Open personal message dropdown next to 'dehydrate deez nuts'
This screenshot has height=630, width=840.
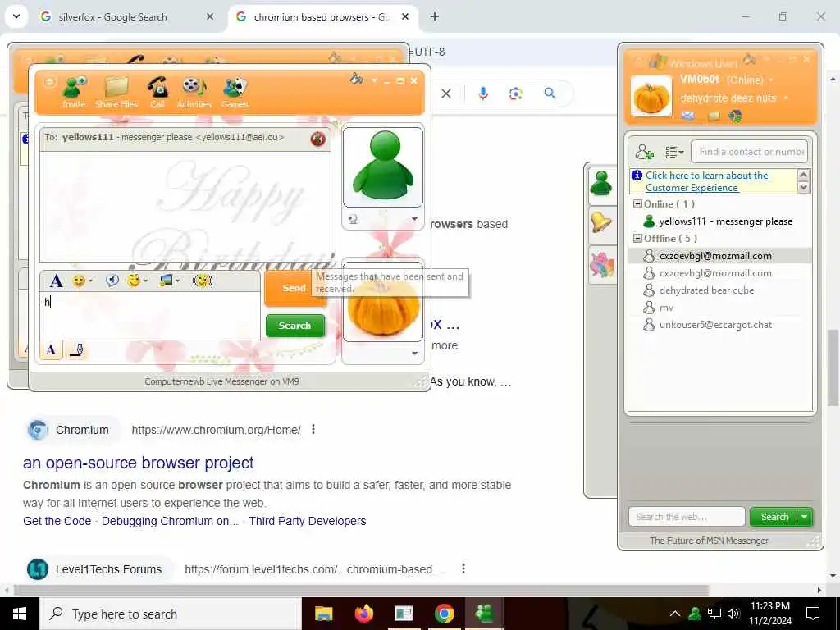[x=785, y=98]
